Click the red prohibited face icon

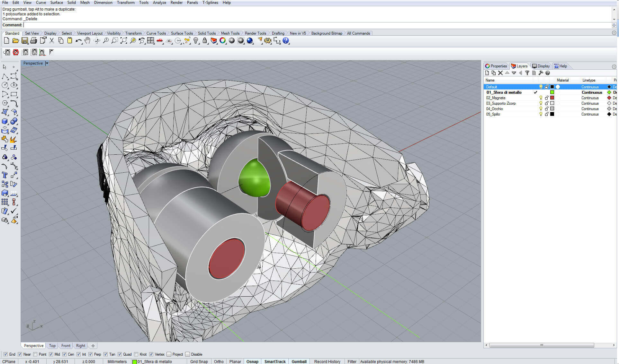coord(16,52)
